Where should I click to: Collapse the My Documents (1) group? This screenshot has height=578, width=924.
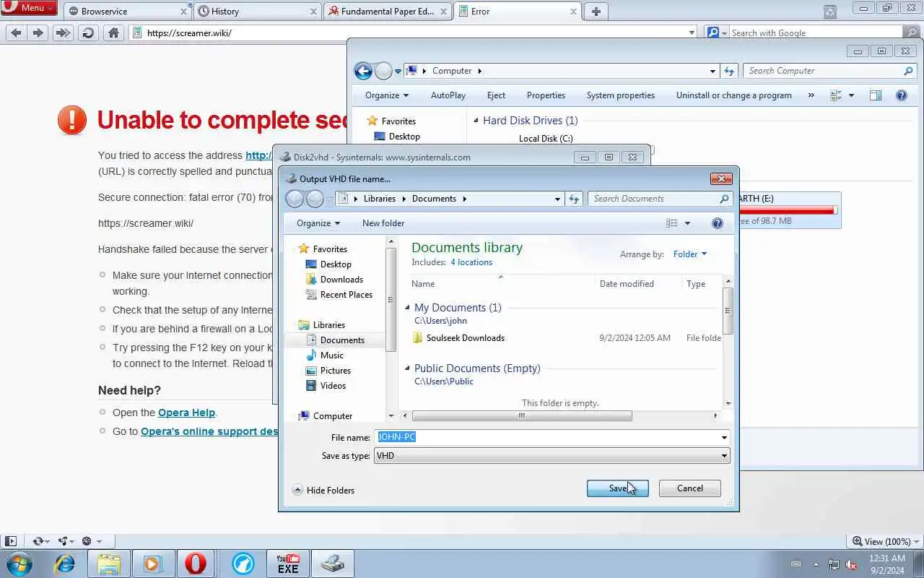click(407, 308)
